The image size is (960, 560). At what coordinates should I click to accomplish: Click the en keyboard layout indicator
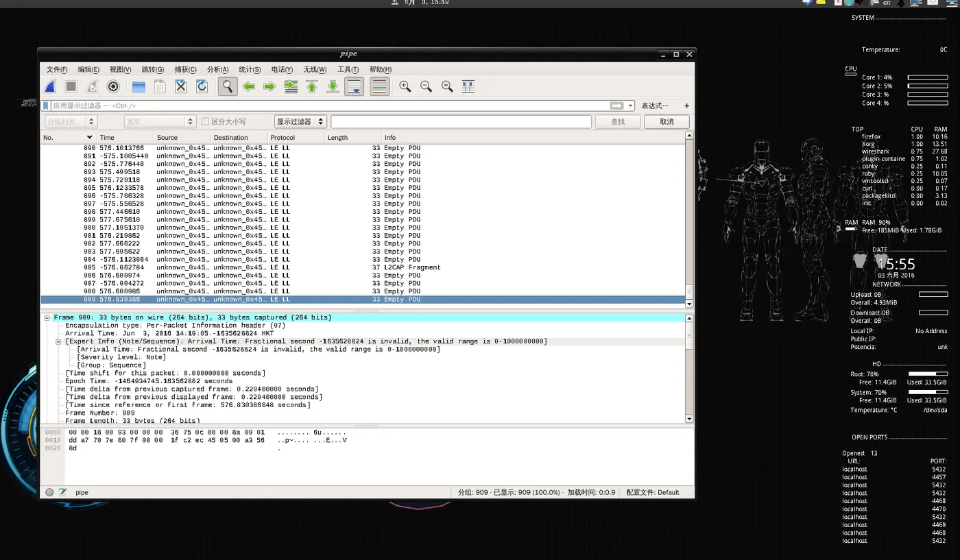887,3
